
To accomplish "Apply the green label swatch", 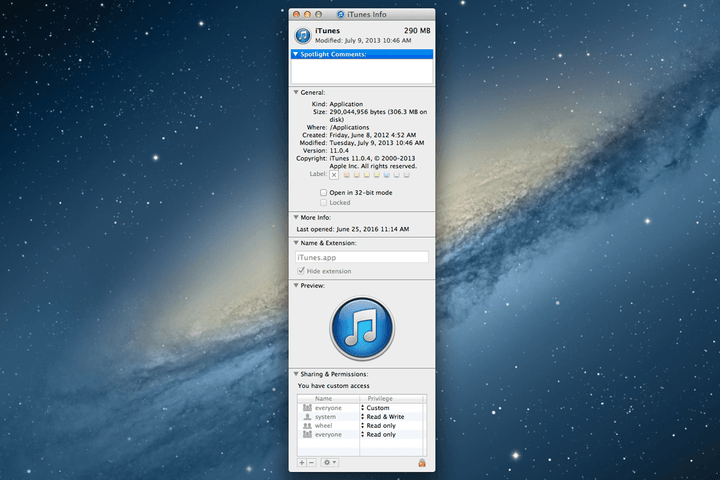I will point(377,175).
